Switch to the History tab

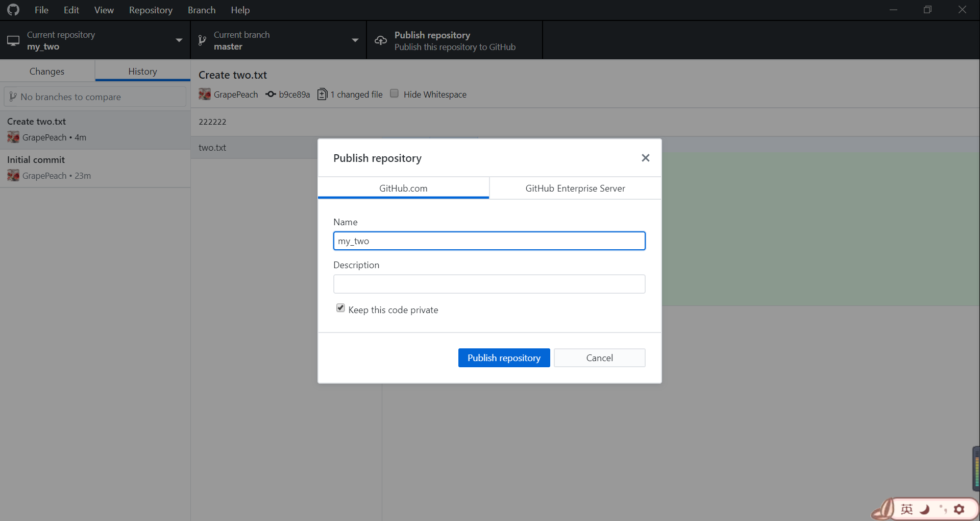(142, 71)
